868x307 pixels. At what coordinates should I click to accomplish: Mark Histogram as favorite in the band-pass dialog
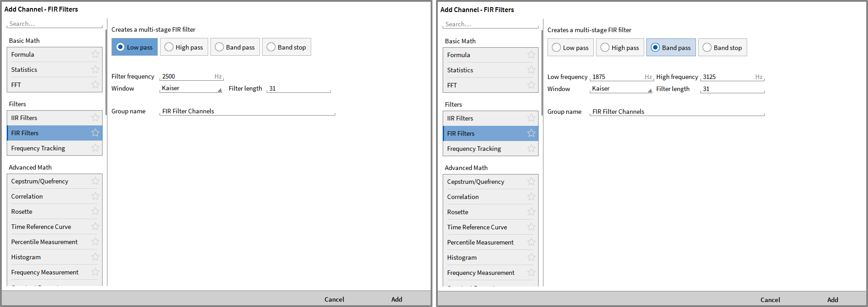click(531, 257)
